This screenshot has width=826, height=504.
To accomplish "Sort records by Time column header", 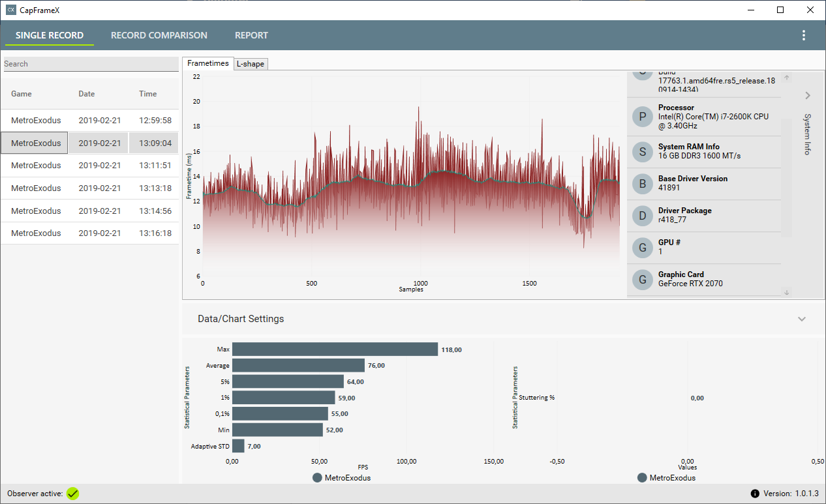I will click(148, 94).
